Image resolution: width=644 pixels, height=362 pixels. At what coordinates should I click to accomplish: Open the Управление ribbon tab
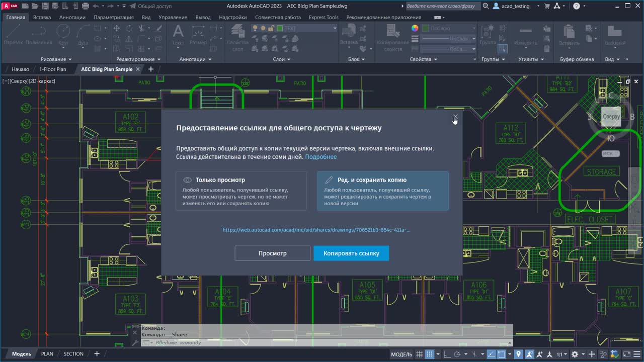click(173, 17)
